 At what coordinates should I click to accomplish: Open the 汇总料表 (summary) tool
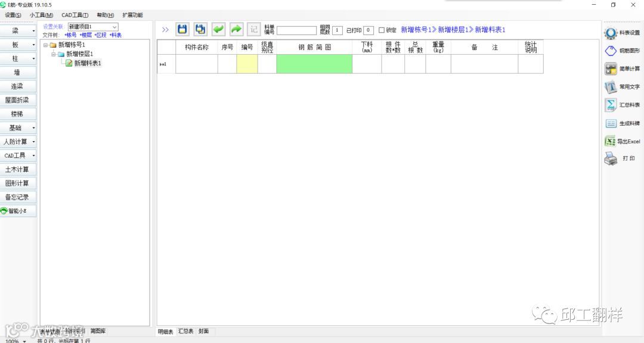(622, 105)
